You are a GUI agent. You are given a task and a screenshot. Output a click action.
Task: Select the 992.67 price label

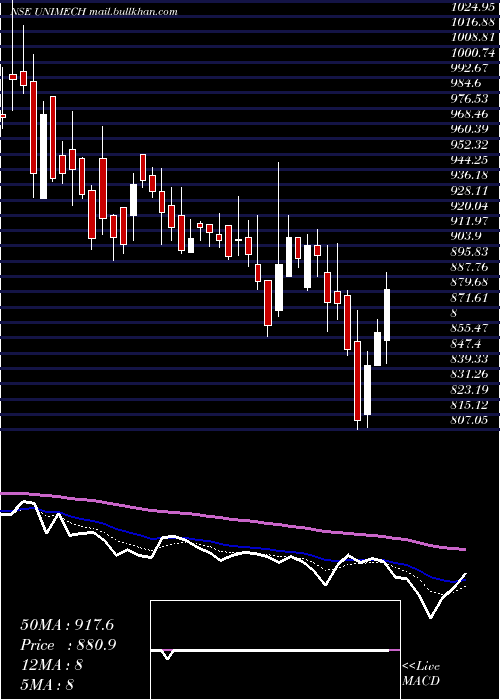(x=470, y=68)
